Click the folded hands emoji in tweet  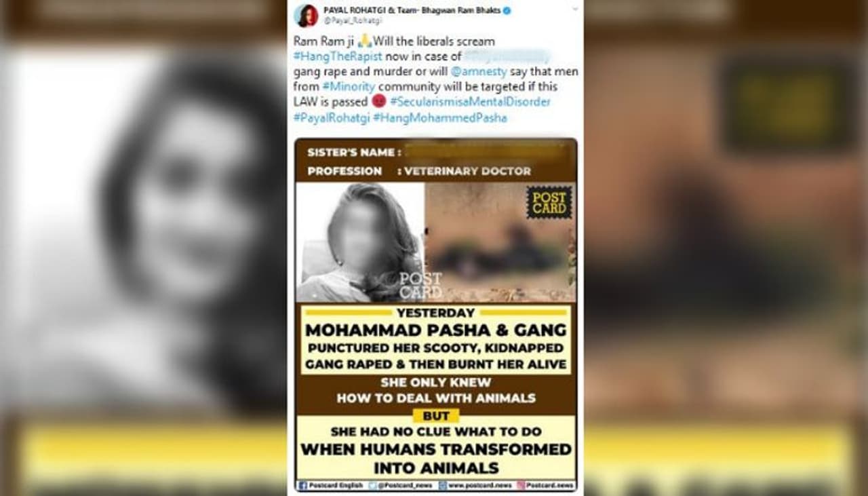coord(365,41)
